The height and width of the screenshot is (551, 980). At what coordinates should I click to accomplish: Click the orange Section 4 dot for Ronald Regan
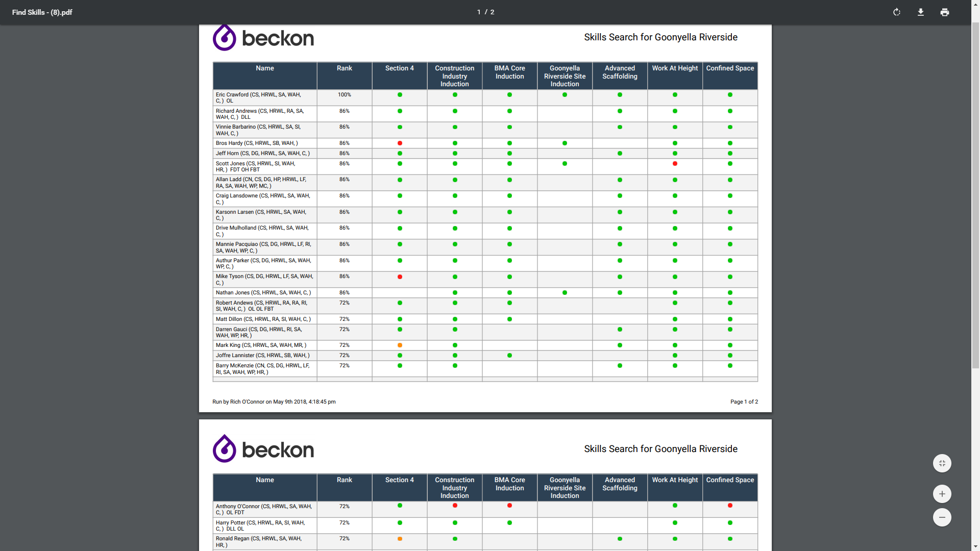pyautogui.click(x=400, y=539)
